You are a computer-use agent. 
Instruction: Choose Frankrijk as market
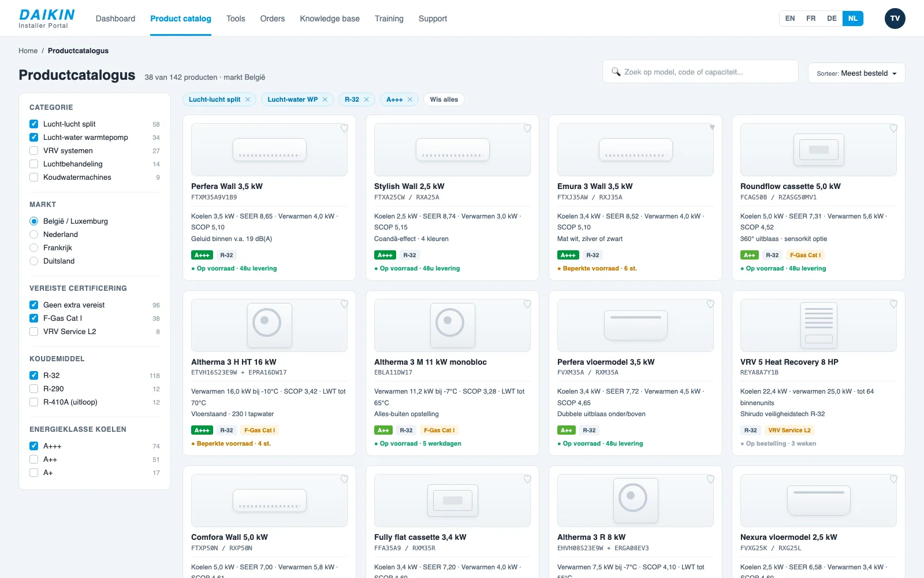[x=33, y=247]
